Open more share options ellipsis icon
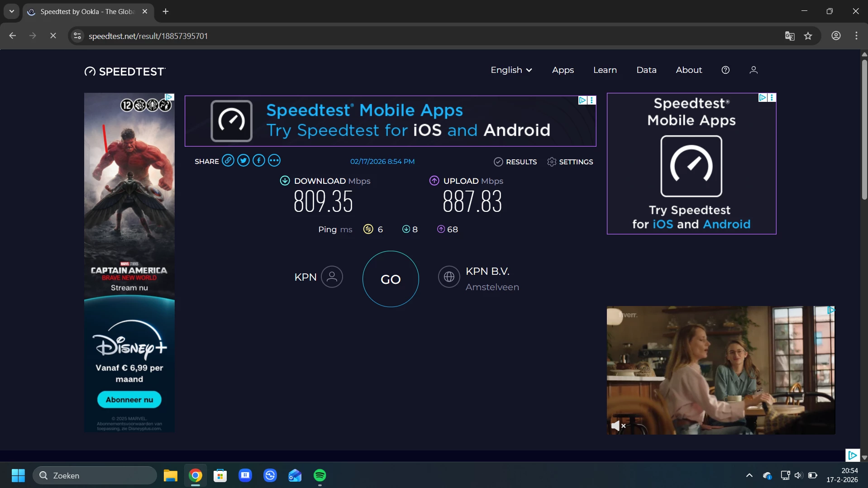 (x=274, y=161)
